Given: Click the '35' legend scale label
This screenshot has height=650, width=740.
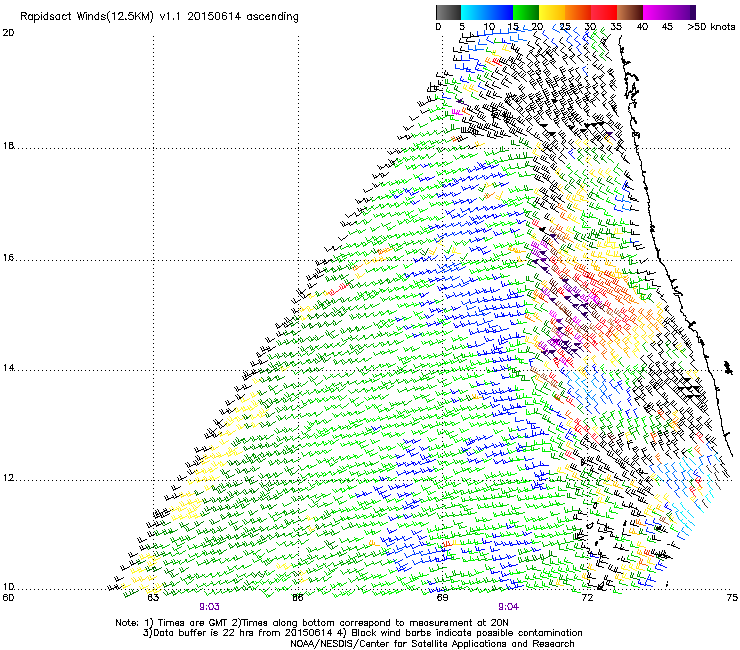Looking at the screenshot, I should pos(616,27).
